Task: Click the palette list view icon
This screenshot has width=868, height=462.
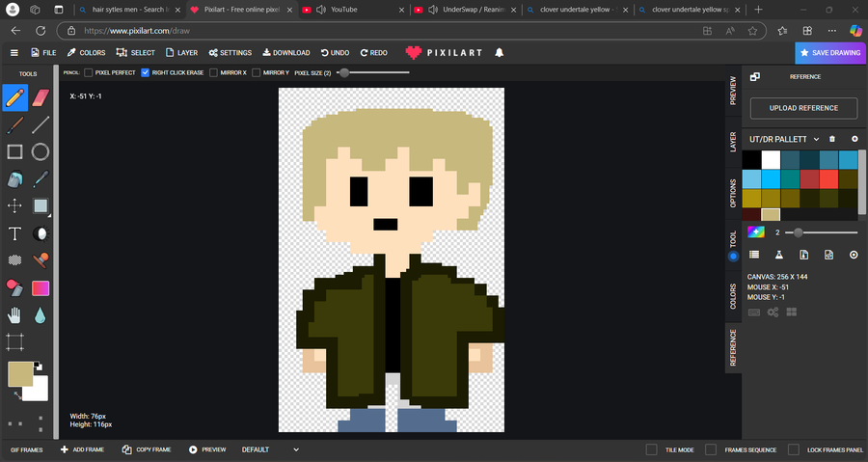Action: point(754,255)
